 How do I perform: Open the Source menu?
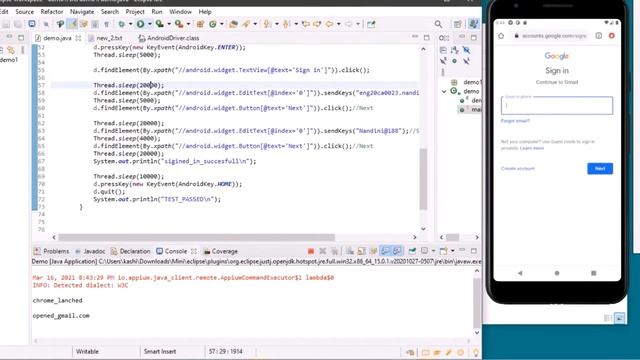point(24,12)
